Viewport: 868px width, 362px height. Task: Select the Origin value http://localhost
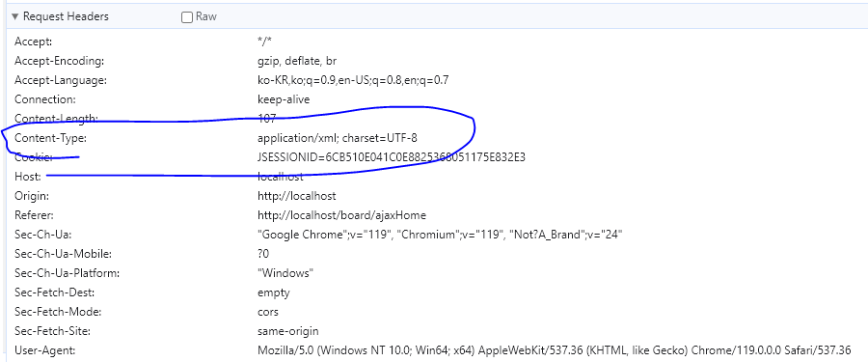[x=297, y=196]
